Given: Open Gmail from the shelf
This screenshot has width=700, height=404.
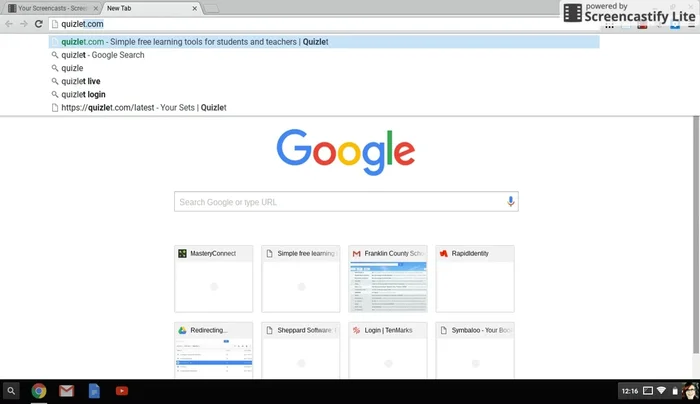Looking at the screenshot, I should (x=66, y=391).
